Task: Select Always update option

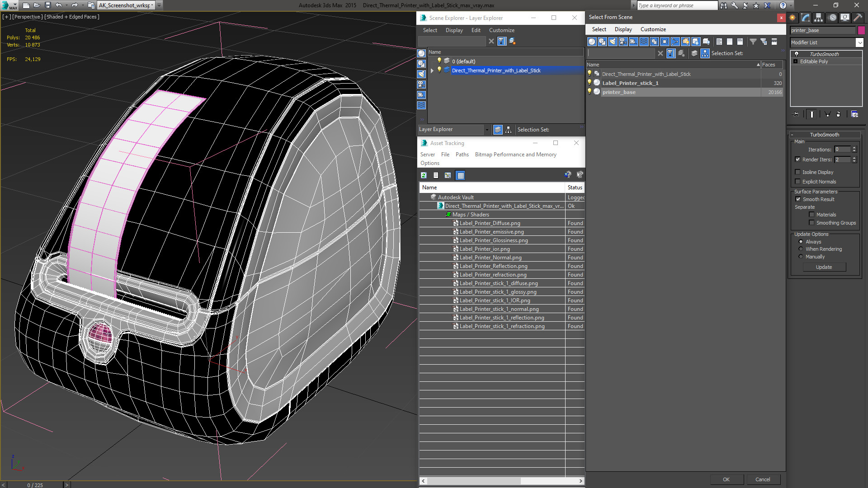Action: tap(801, 242)
